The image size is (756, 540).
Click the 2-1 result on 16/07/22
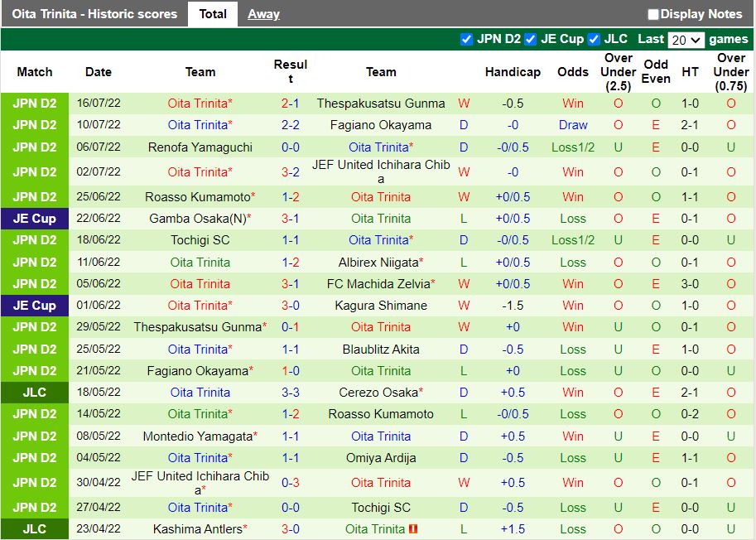tap(291, 104)
